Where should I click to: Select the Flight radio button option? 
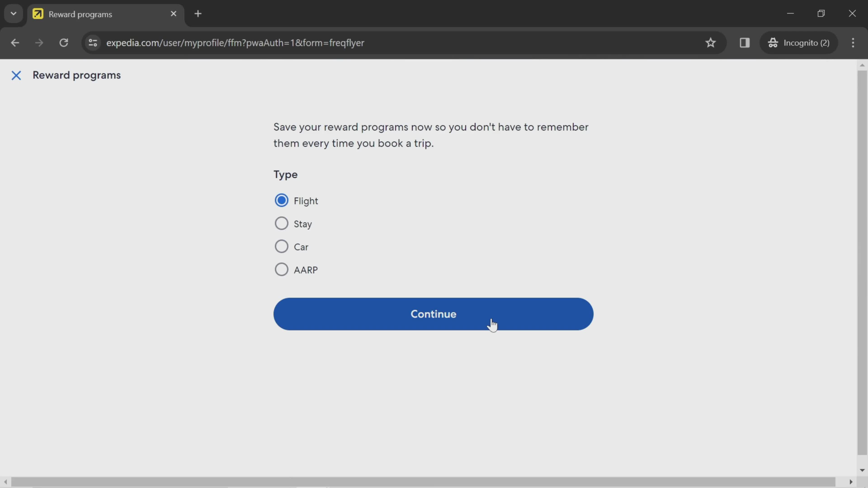pos(281,200)
